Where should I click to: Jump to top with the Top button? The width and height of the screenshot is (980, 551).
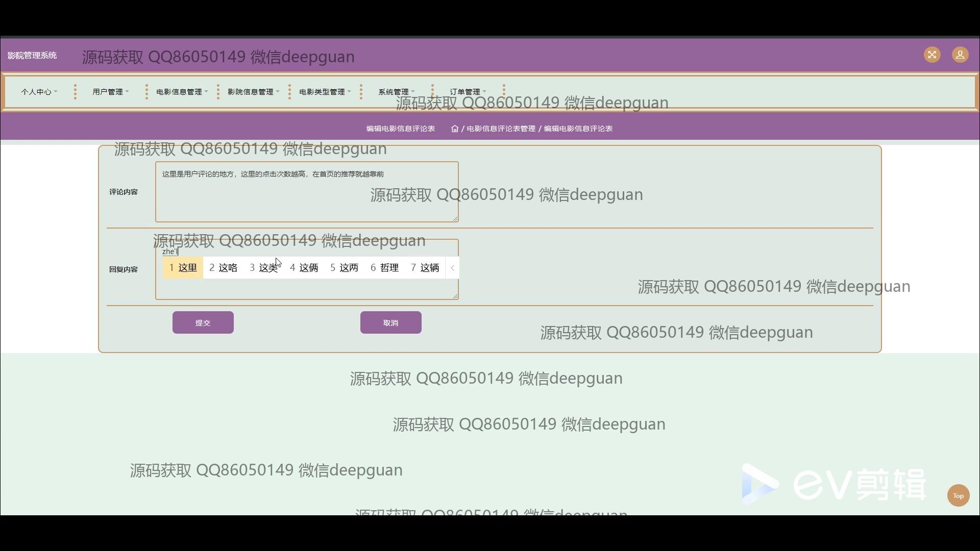958,495
